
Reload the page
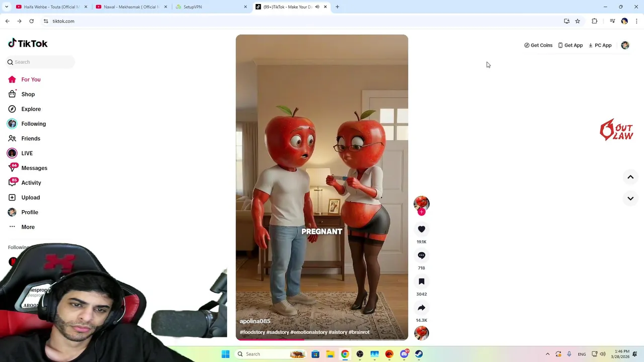tap(31, 21)
